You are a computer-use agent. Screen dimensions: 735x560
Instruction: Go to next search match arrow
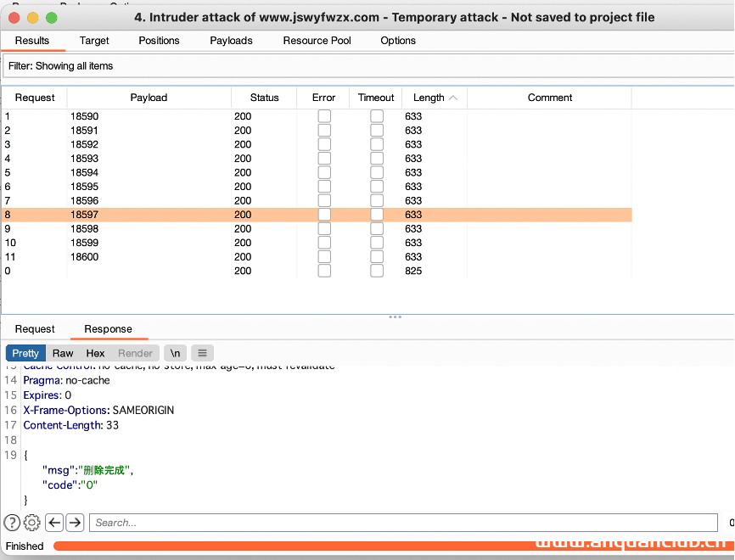coord(75,522)
